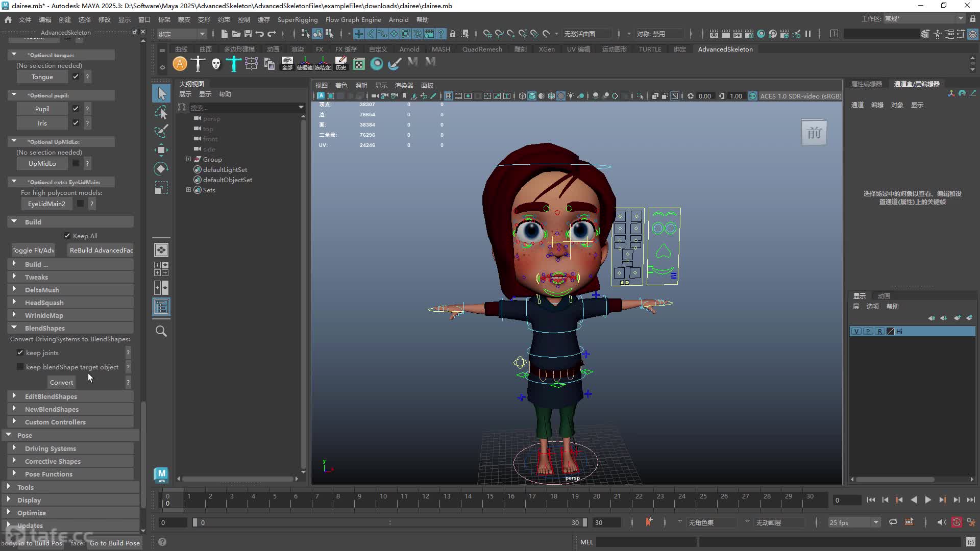Screen dimensions: 980x551
Task: Open the 25 fps frame rate dropdown
Action: click(x=854, y=522)
